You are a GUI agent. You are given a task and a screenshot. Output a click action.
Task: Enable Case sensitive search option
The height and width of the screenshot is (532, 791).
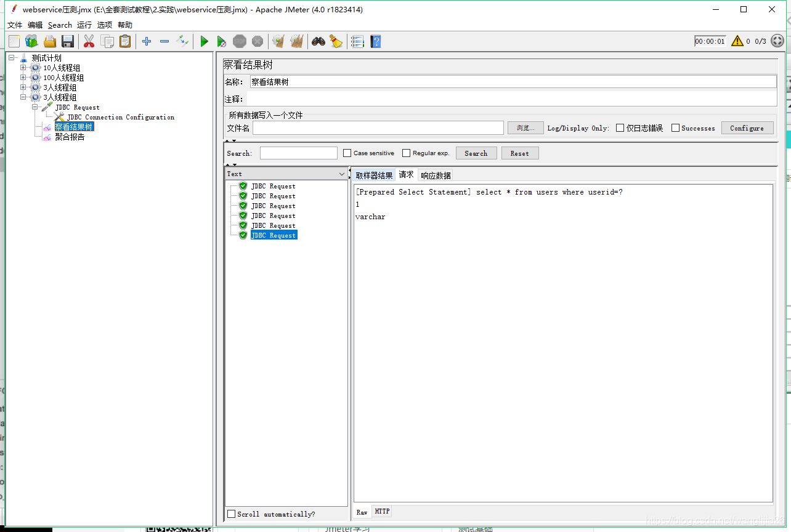coord(347,153)
